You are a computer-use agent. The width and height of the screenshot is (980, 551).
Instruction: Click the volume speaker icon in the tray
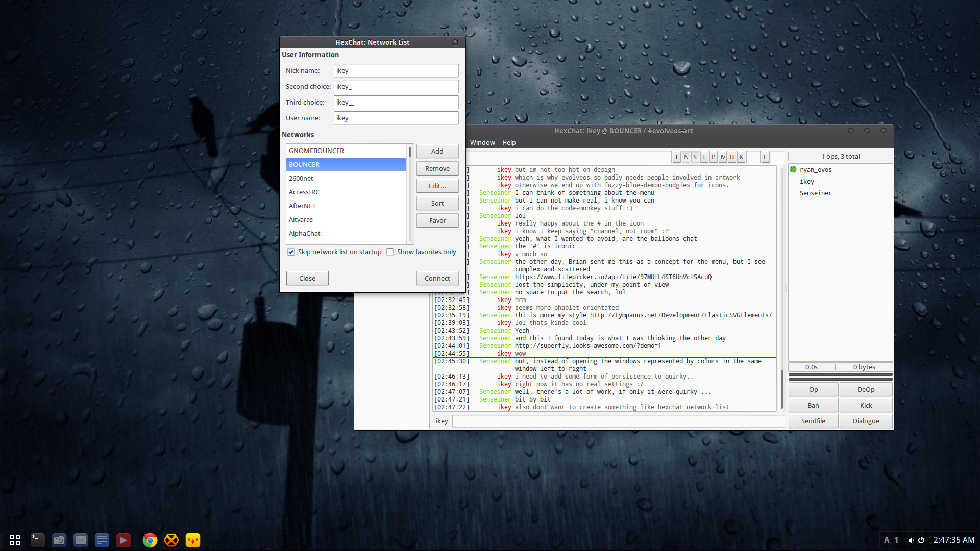[911, 540]
